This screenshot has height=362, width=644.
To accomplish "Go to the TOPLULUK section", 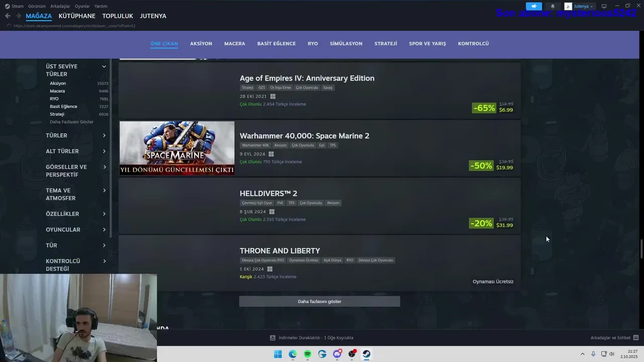I will 118,16.
